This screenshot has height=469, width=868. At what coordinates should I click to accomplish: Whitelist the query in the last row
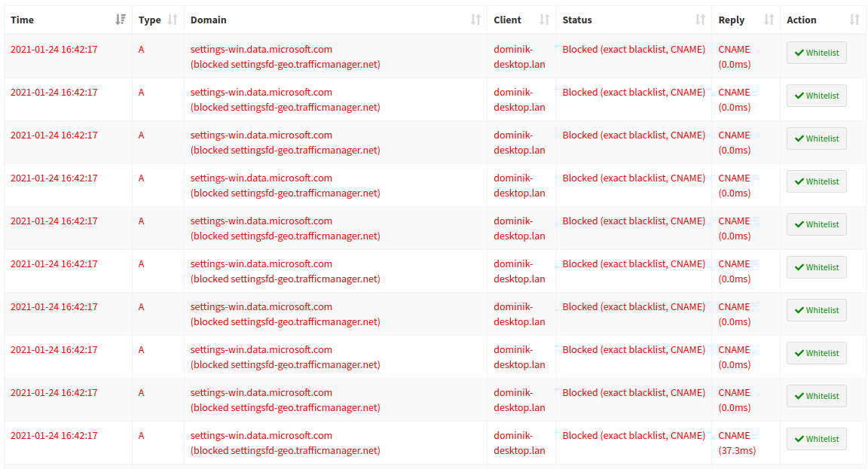pos(816,439)
